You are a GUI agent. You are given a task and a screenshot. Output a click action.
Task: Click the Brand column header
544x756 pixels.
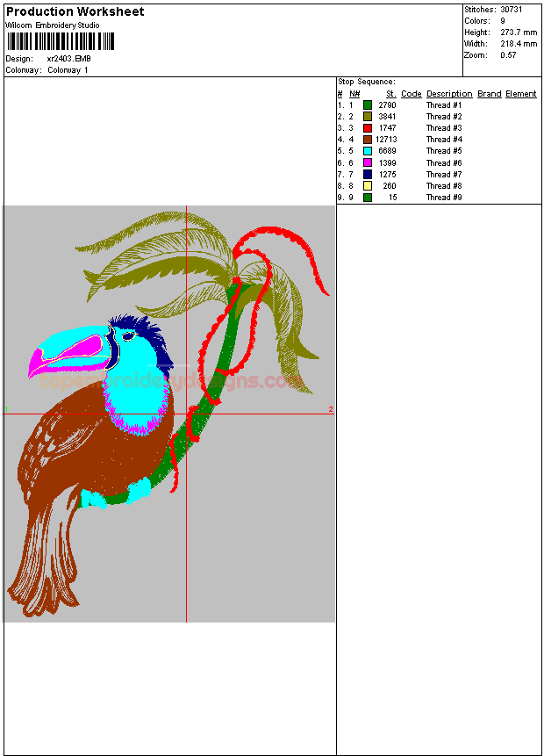click(490, 94)
